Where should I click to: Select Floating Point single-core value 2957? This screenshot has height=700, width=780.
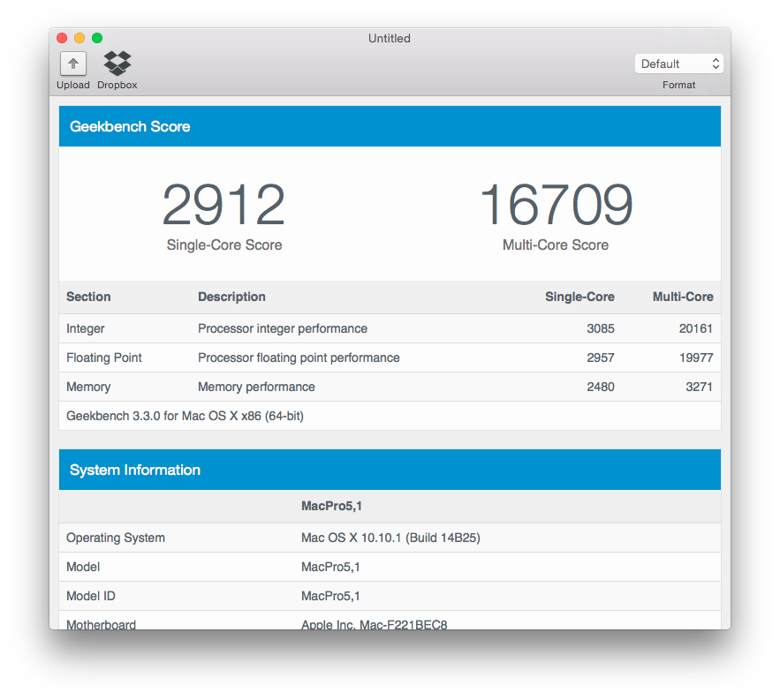pyautogui.click(x=601, y=358)
